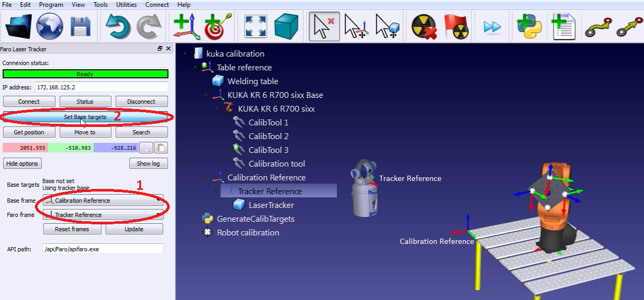Viewport: 644px width, 300px height.
Task: Click the Check collisions radiation icon
Action: pyautogui.click(x=424, y=26)
